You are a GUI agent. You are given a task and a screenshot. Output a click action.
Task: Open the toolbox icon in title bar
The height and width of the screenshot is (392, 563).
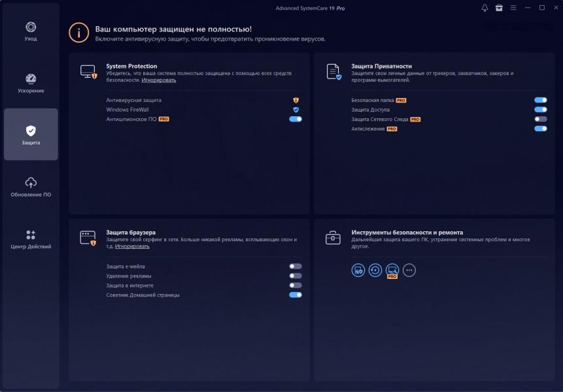pyautogui.click(x=499, y=8)
